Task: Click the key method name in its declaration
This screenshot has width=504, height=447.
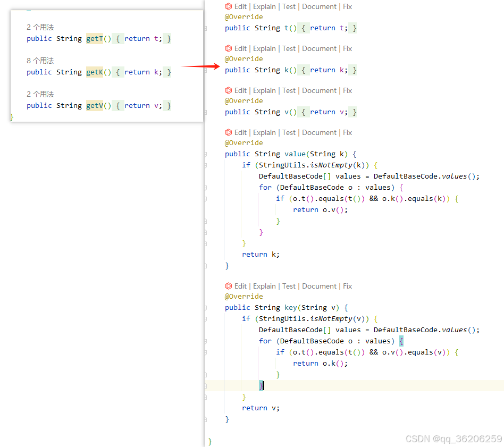Action: coord(291,308)
